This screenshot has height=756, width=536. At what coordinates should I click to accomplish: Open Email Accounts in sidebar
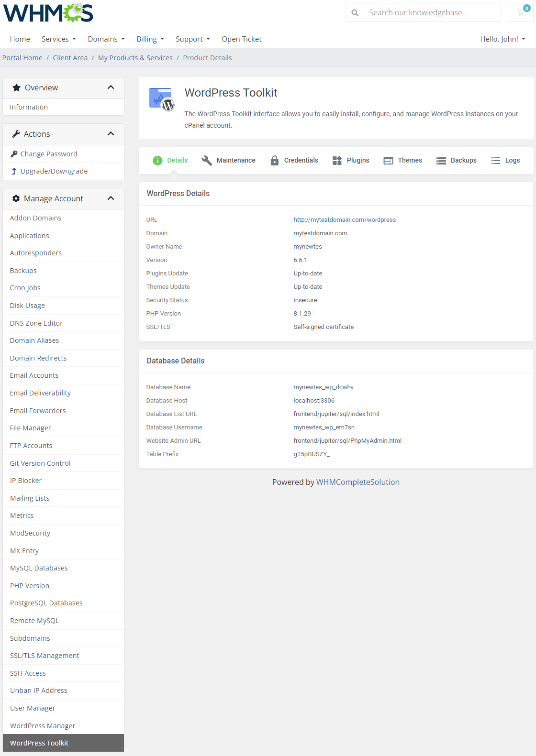click(x=63, y=375)
